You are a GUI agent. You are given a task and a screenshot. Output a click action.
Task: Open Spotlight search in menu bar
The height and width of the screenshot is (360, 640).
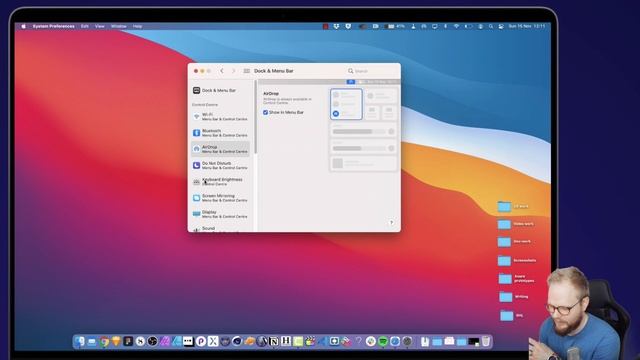(x=491, y=26)
